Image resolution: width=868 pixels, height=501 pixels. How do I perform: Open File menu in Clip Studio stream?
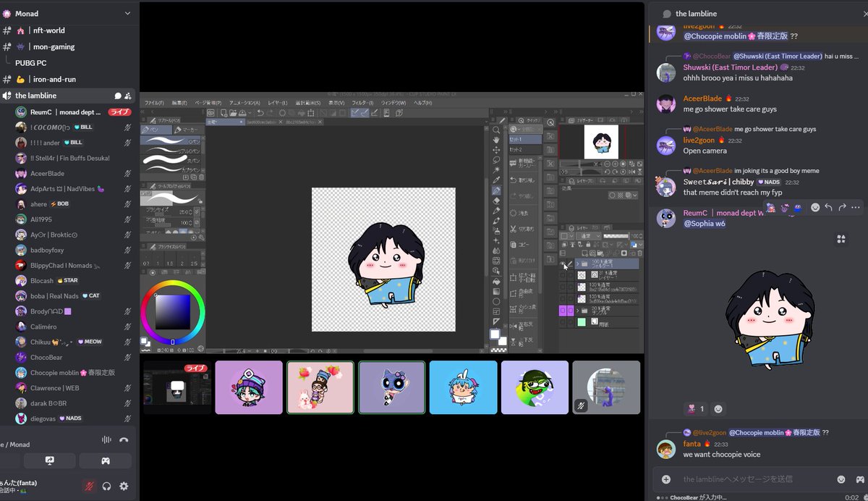pos(154,103)
